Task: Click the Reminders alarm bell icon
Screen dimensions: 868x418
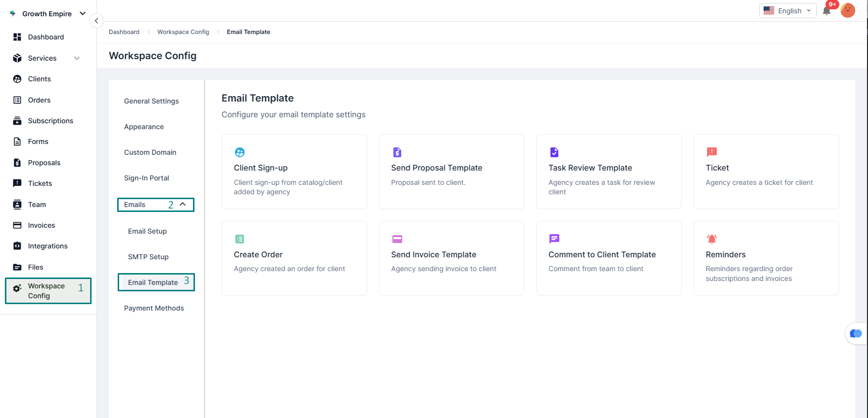Action: coord(711,239)
